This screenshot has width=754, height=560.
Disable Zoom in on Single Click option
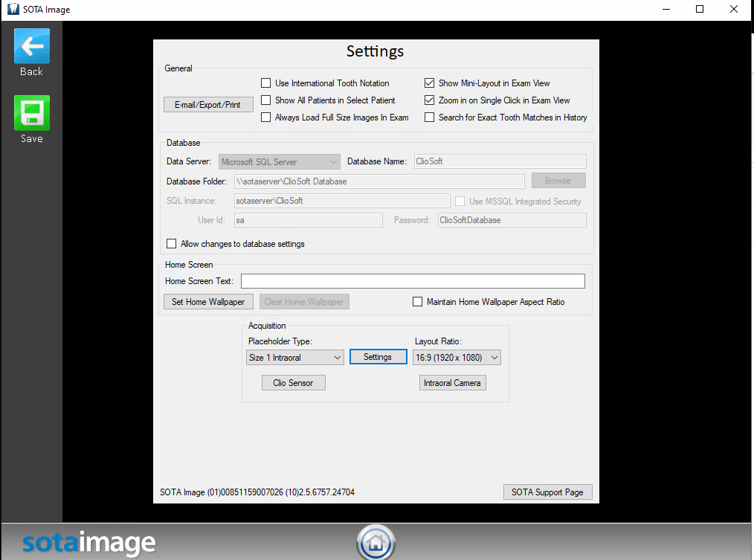click(429, 100)
